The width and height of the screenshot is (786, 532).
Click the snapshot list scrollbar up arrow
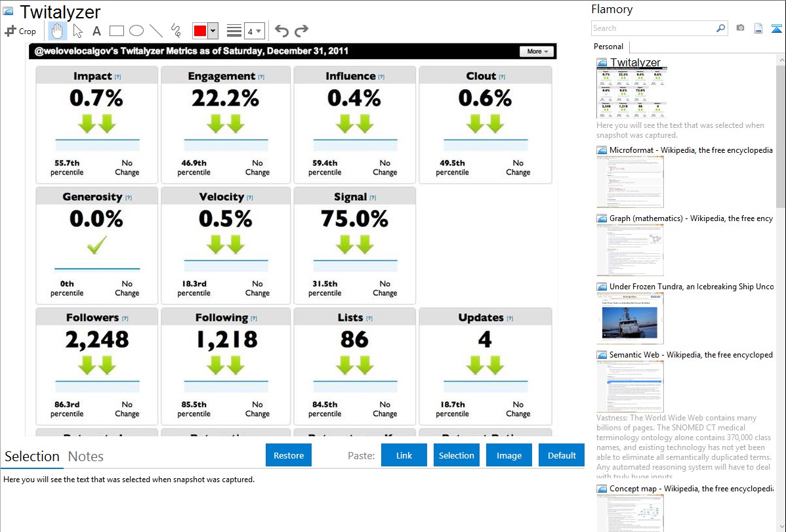click(x=781, y=60)
